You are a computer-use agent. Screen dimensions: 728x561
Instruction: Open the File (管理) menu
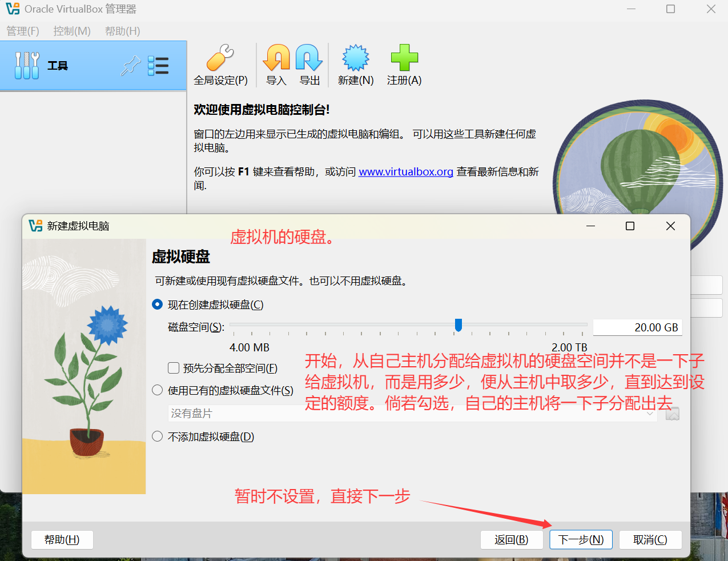pyautogui.click(x=23, y=31)
